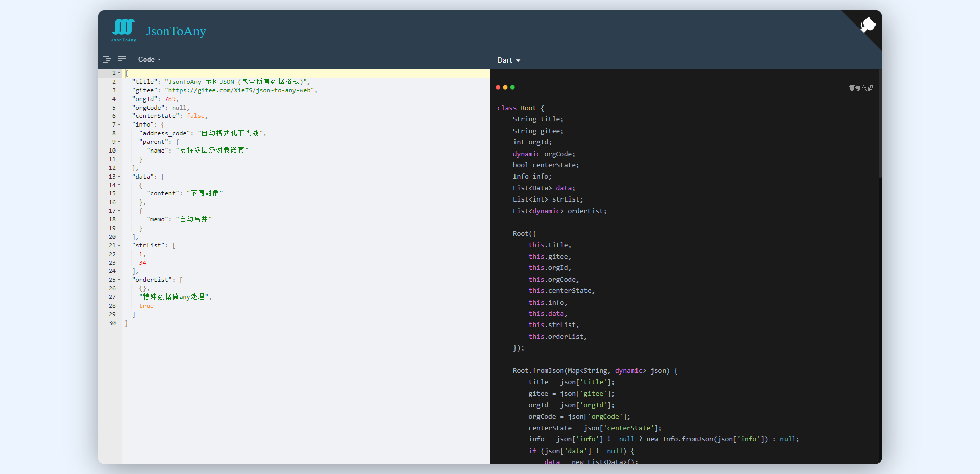The width and height of the screenshot is (980, 474).
Task: Click the JsonToAny logo icon
Action: pyautogui.click(x=124, y=30)
